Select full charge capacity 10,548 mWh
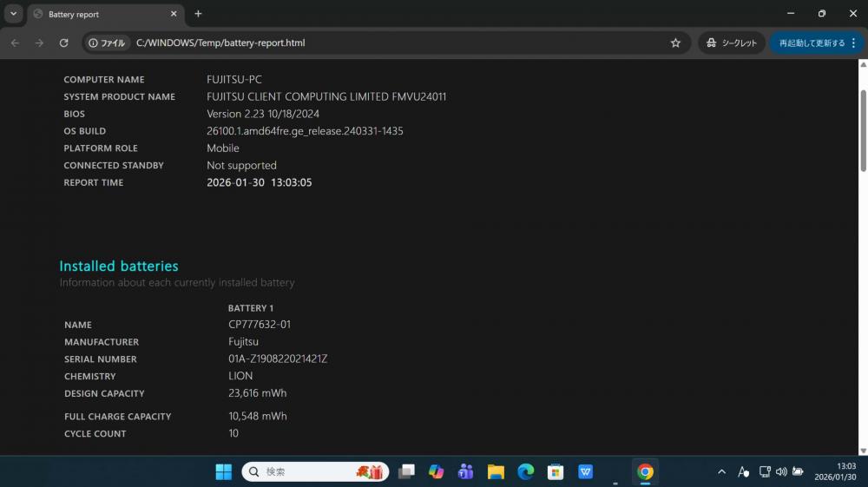 click(258, 416)
